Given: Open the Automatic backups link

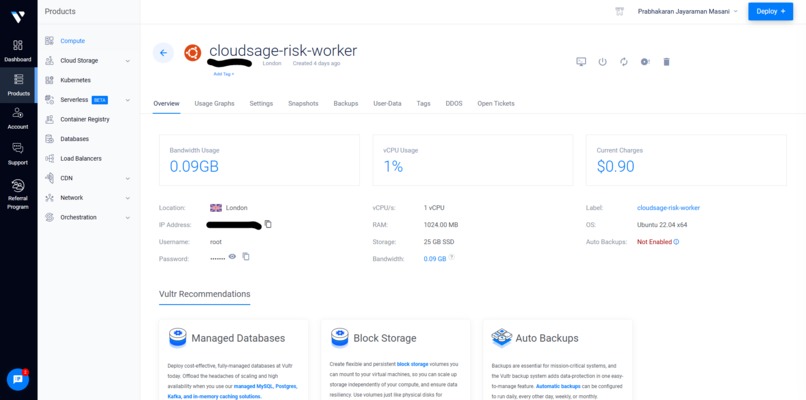Looking at the screenshot, I should [558, 386].
